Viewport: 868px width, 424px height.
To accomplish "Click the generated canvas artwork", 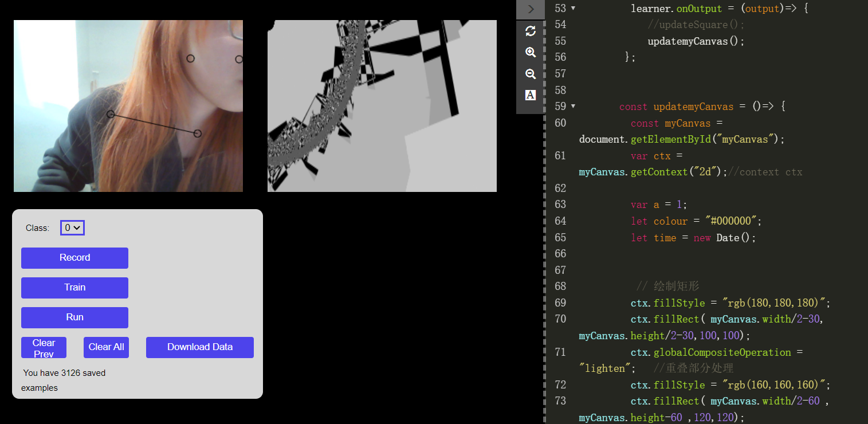I will pyautogui.click(x=382, y=105).
